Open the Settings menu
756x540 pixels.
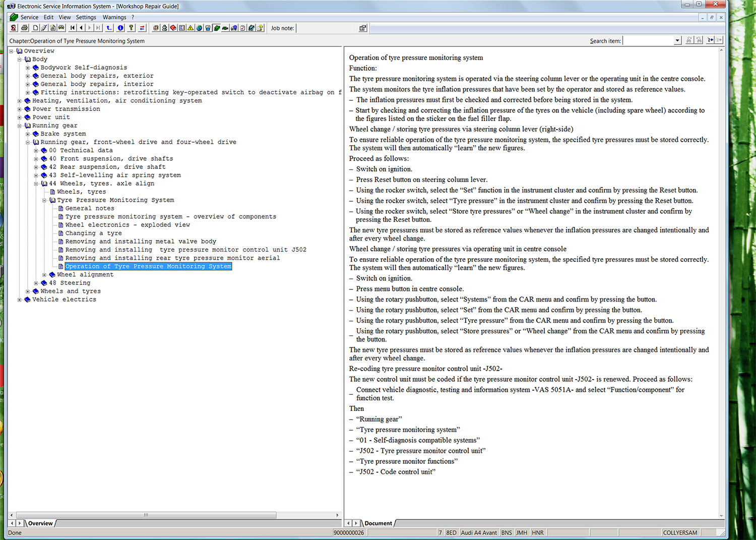click(x=86, y=17)
